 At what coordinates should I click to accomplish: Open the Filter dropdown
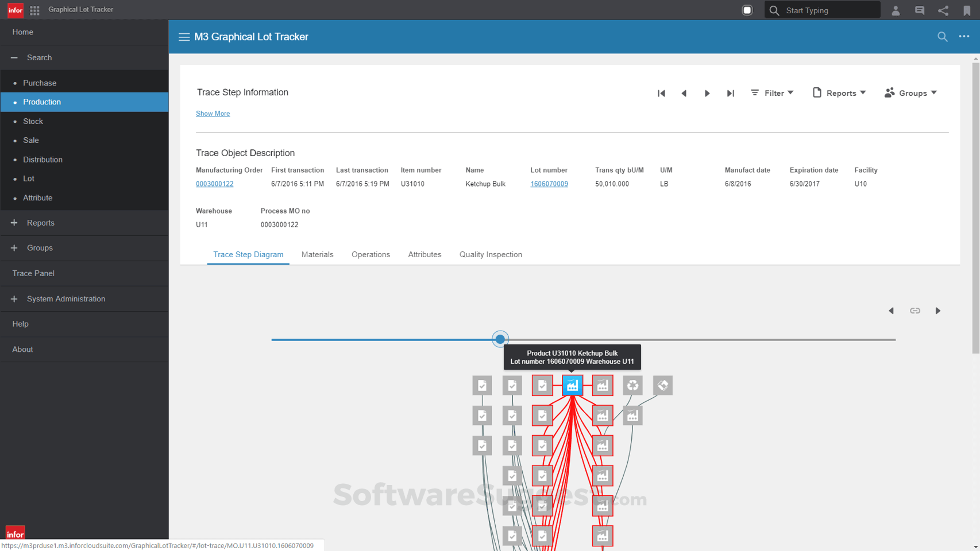(x=772, y=93)
